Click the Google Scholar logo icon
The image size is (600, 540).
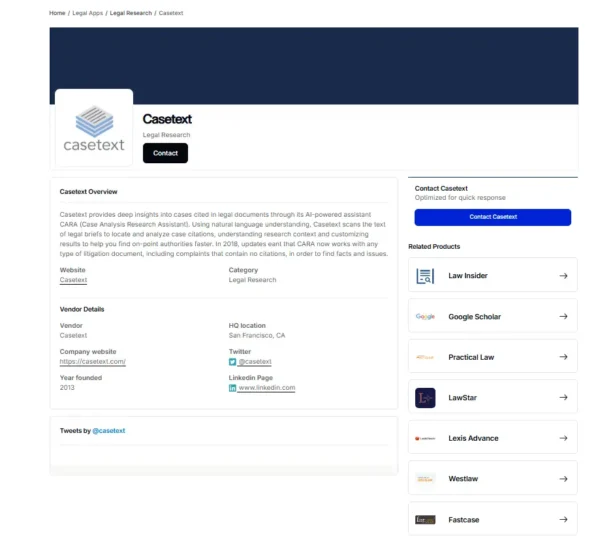point(425,316)
